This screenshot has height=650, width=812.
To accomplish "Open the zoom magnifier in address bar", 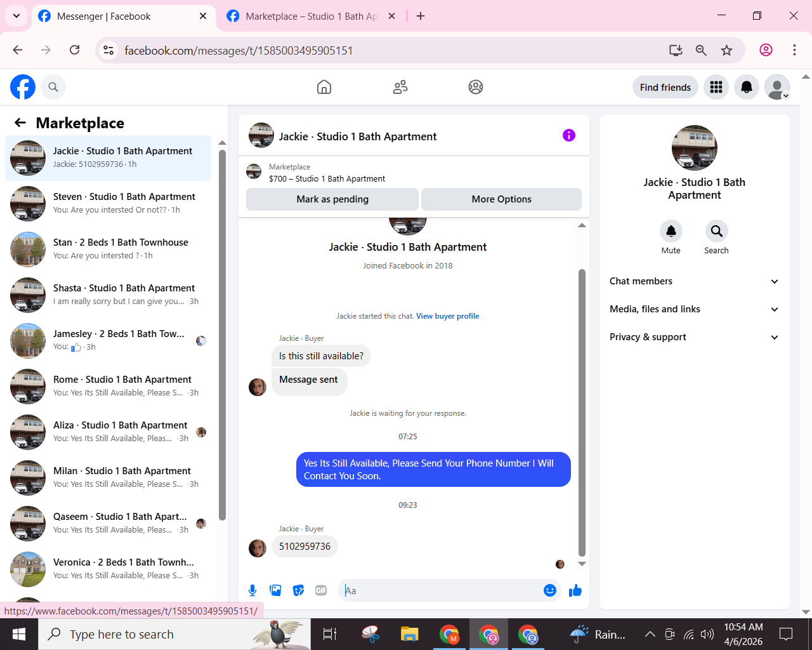I will coord(701,50).
